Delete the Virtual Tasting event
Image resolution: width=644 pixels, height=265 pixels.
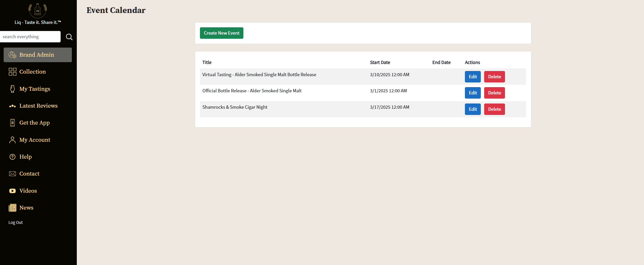pos(494,77)
